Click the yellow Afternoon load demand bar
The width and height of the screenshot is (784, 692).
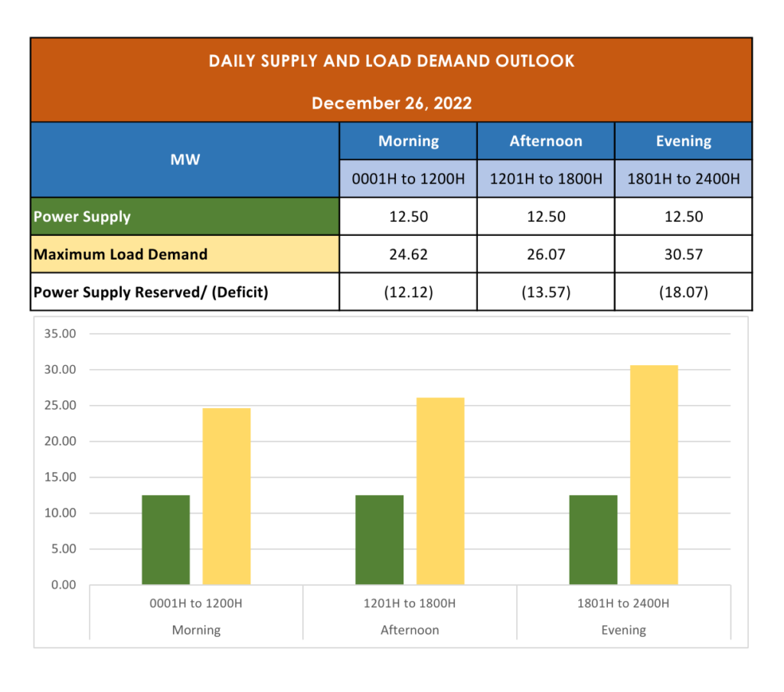point(440,491)
